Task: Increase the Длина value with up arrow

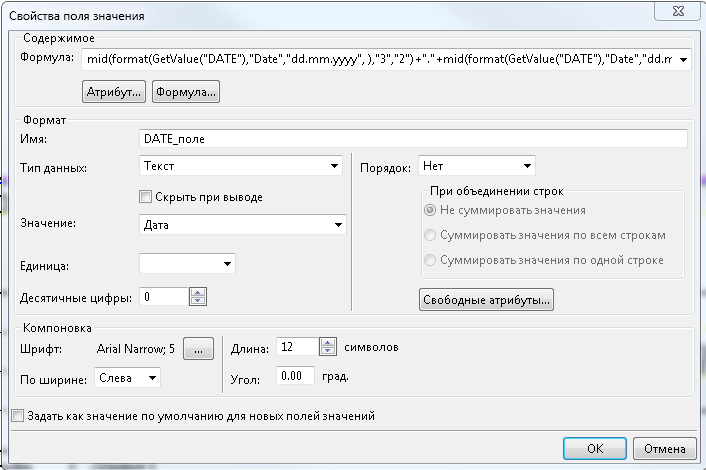Action: point(327,344)
